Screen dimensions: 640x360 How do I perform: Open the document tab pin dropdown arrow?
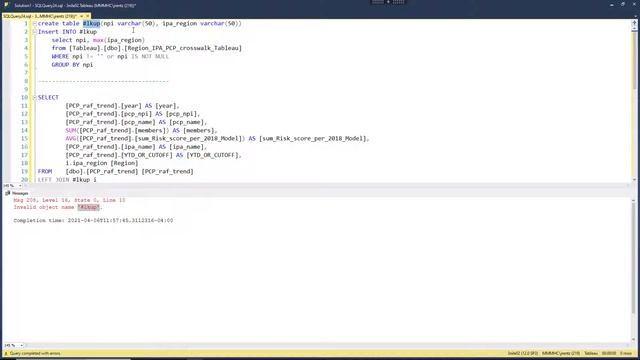[82, 16]
